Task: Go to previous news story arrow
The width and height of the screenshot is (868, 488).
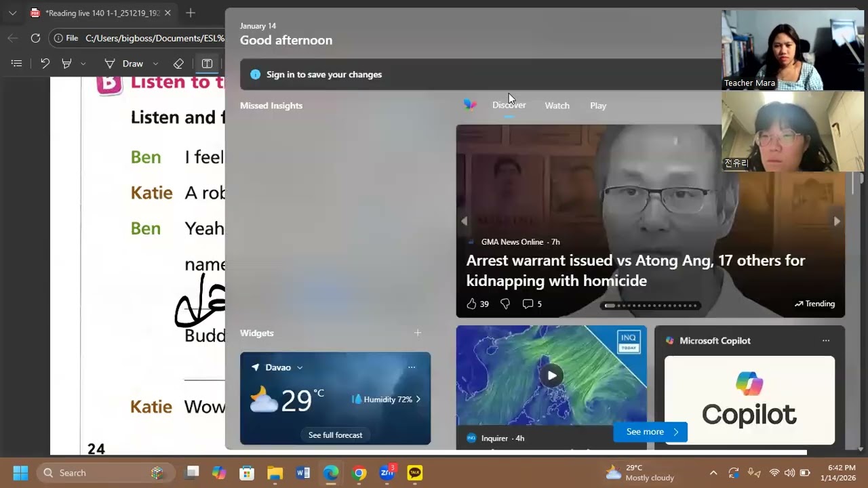Action: (465, 221)
